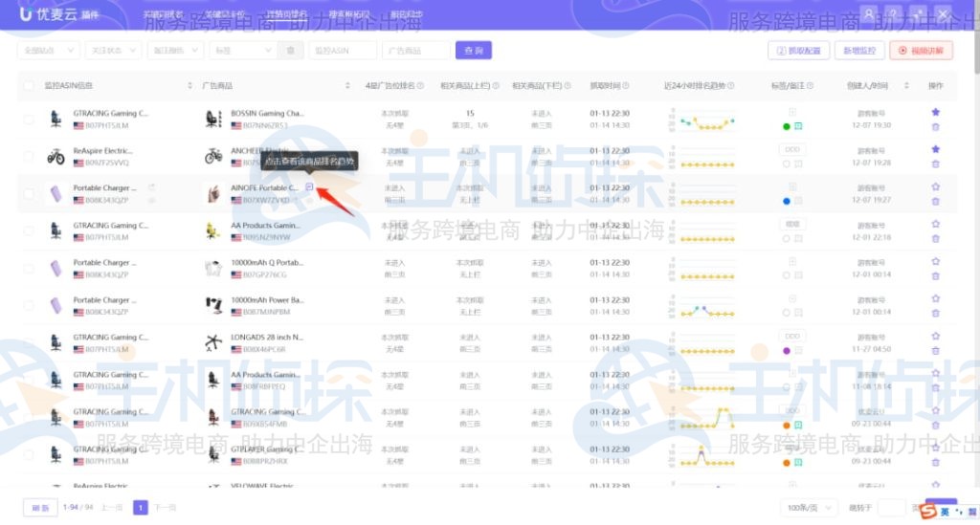
Task: Favorite the AINOFE Portable row star
Action: pyautogui.click(x=935, y=186)
